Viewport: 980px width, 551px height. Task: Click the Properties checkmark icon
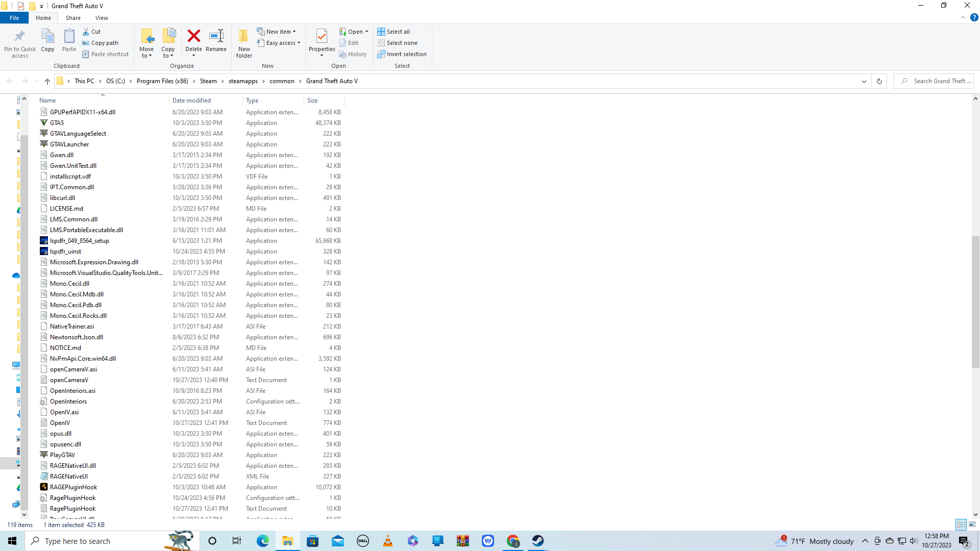[x=322, y=36]
